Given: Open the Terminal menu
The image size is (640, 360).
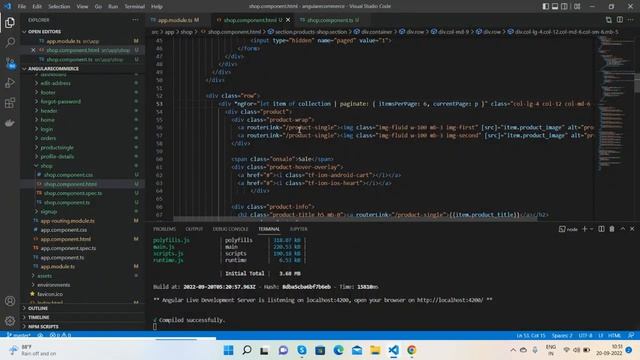Looking at the screenshot, I should [x=134, y=6].
